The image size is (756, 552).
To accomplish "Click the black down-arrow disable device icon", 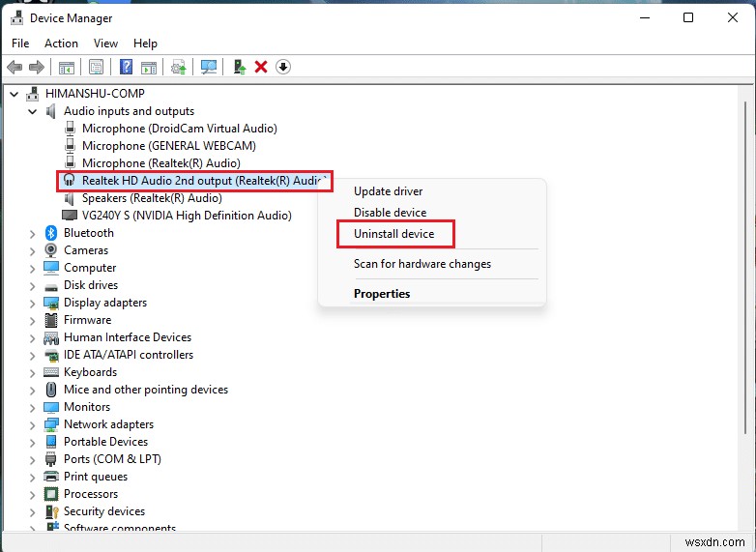I will (x=283, y=67).
